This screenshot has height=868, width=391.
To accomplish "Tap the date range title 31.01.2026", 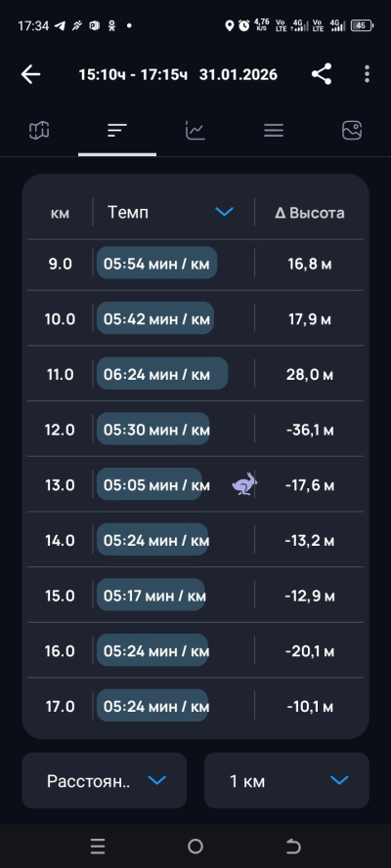I will pos(239,75).
